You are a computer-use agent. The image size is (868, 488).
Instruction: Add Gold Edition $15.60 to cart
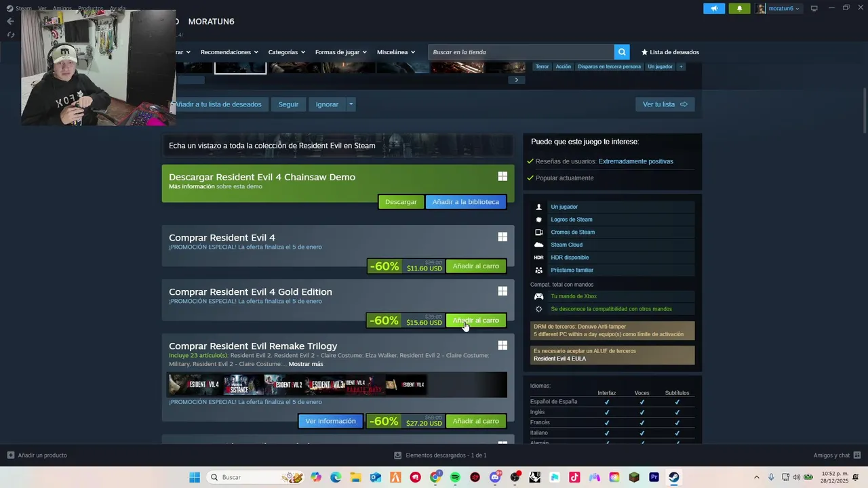click(475, 321)
